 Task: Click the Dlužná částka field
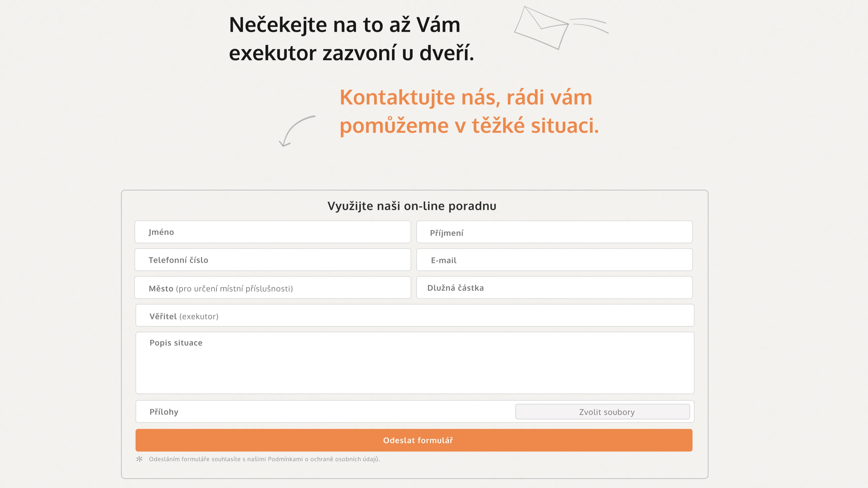554,288
